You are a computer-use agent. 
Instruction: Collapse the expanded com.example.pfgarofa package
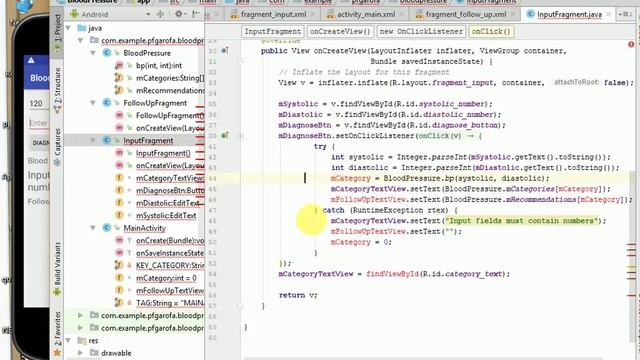80,40
